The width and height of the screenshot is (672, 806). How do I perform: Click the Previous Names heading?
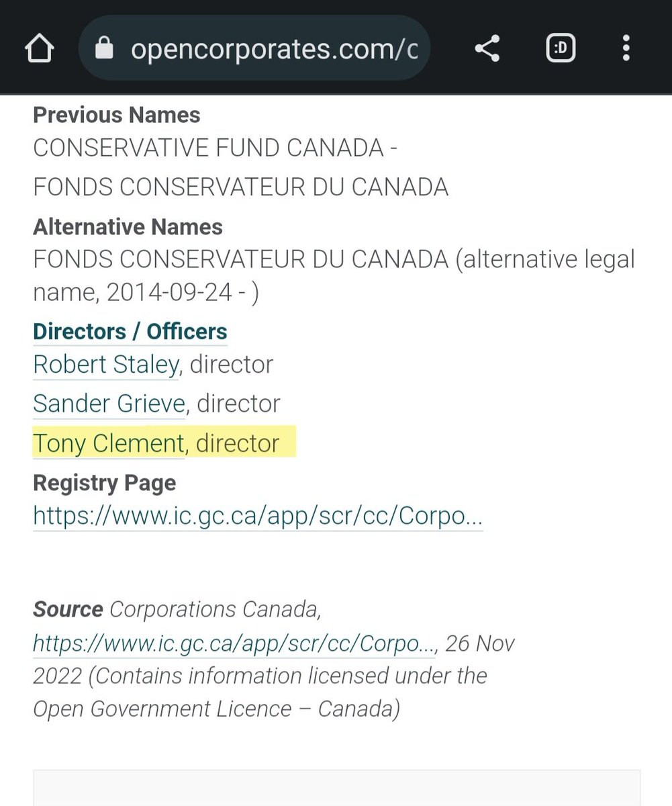coord(117,115)
